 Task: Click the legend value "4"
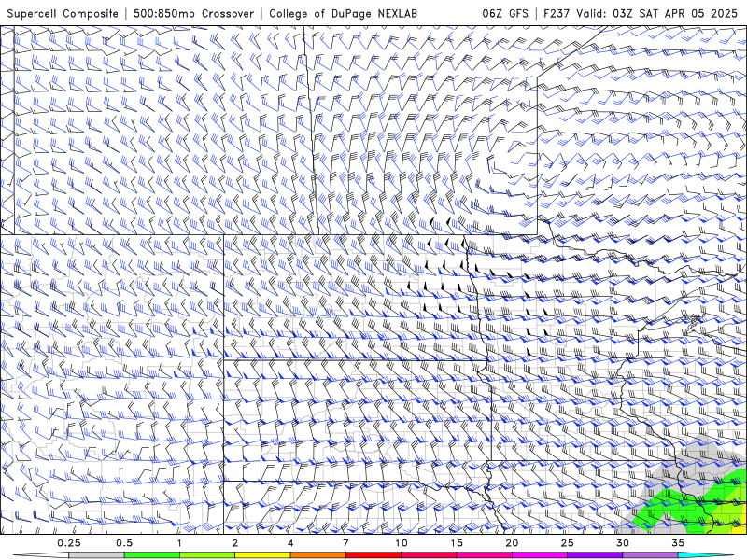[x=290, y=543]
